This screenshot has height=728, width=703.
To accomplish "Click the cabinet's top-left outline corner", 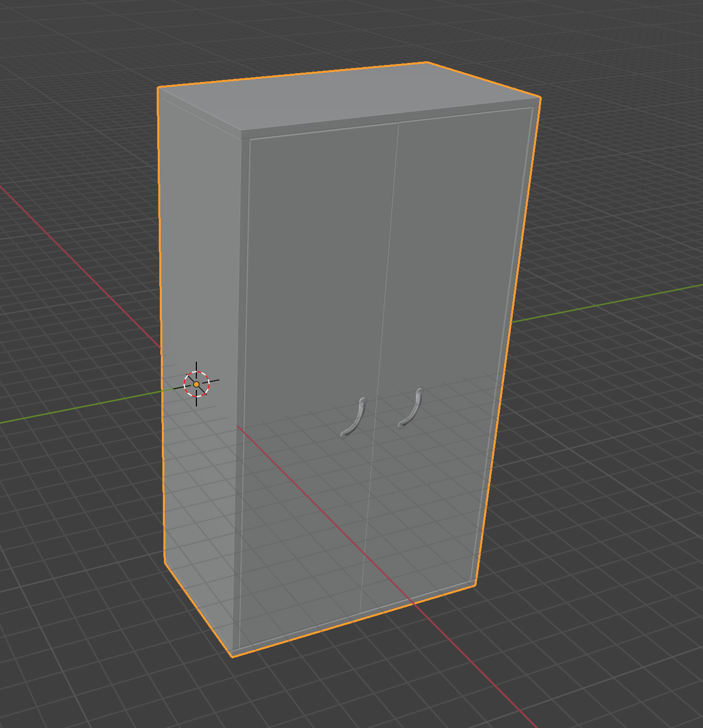I will (158, 88).
